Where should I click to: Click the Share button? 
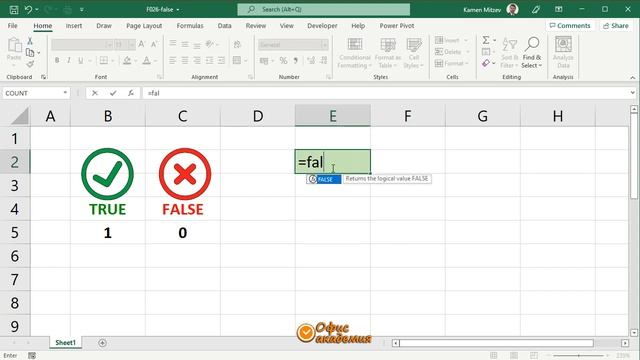click(616, 25)
